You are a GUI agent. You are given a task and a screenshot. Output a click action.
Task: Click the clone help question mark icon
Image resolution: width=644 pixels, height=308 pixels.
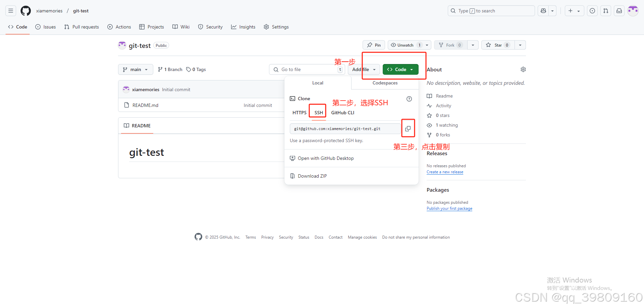(x=409, y=99)
